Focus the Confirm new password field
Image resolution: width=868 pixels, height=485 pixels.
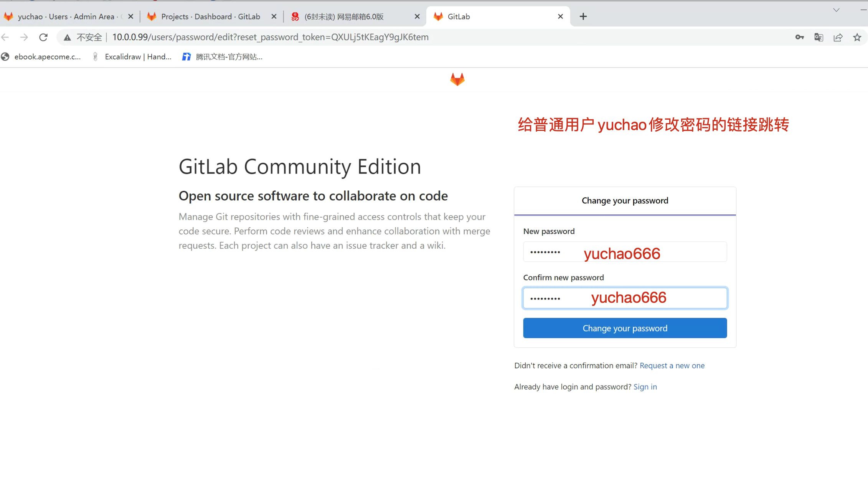[x=625, y=298]
